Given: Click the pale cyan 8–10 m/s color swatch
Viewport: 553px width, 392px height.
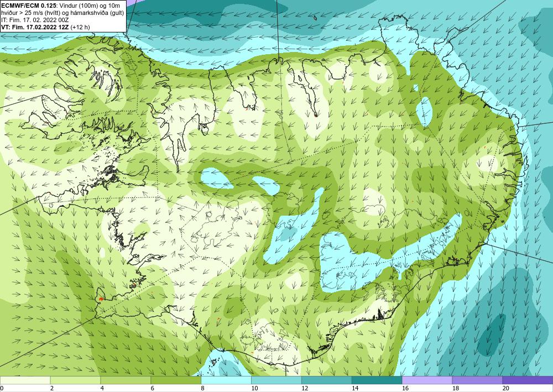Looking at the screenshot, I should [226, 380].
